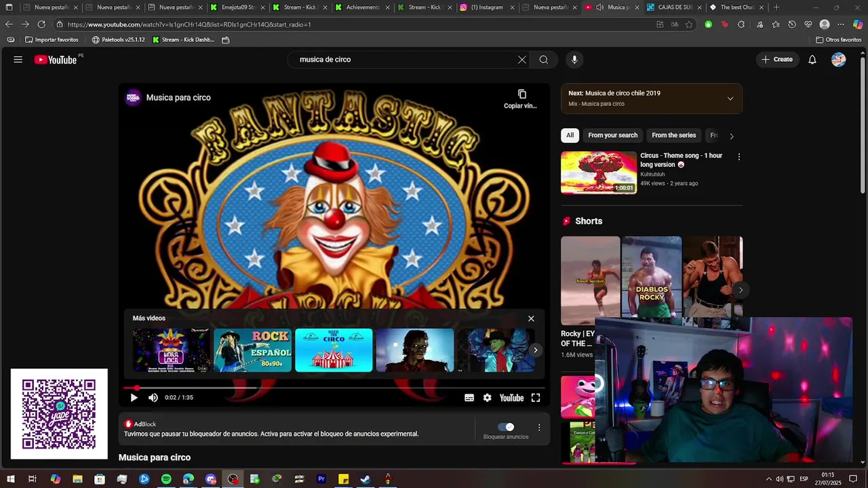
Task: Click the channel avatar in the video title
Action: click(x=133, y=98)
